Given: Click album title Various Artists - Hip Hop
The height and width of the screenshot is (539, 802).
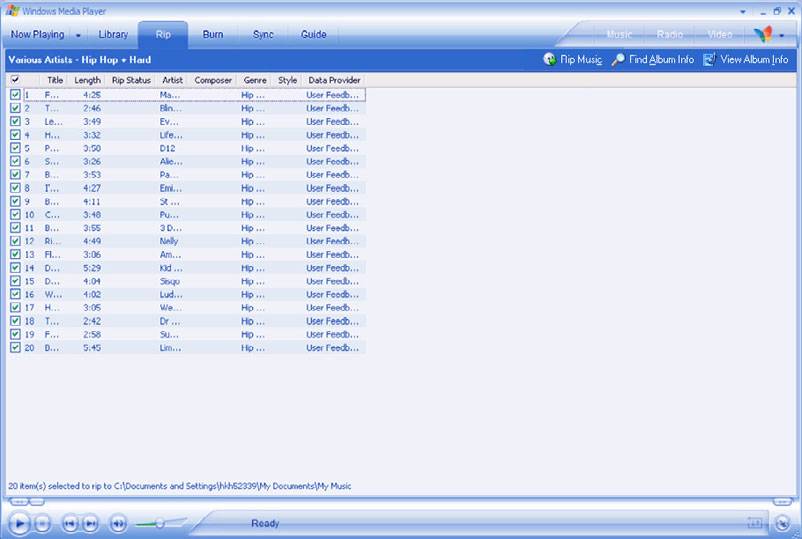Looking at the screenshot, I should point(80,60).
